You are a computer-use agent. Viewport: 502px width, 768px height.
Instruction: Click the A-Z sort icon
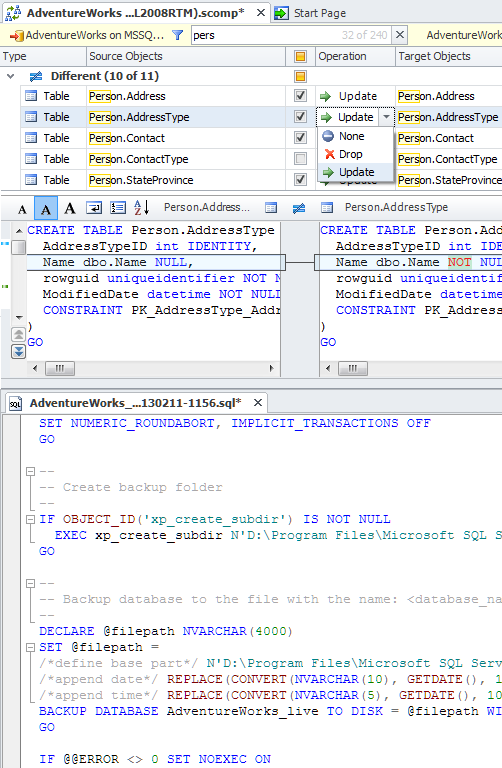point(142,208)
